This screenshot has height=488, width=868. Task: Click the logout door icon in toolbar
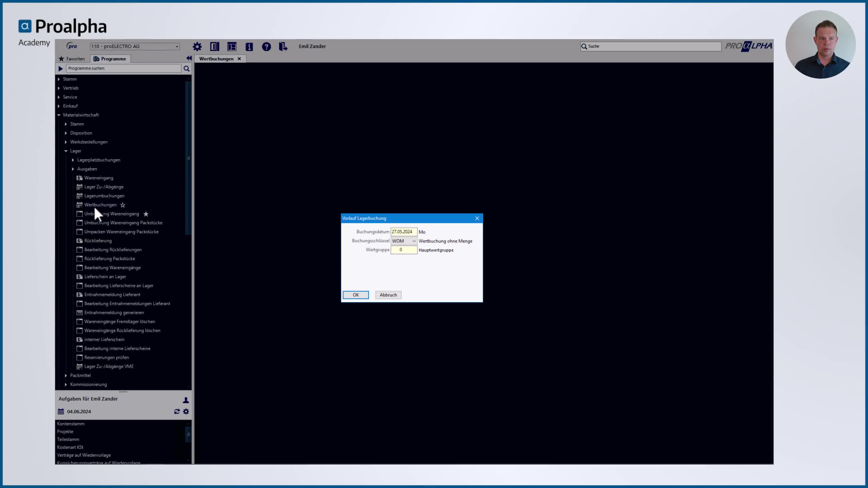coord(283,47)
